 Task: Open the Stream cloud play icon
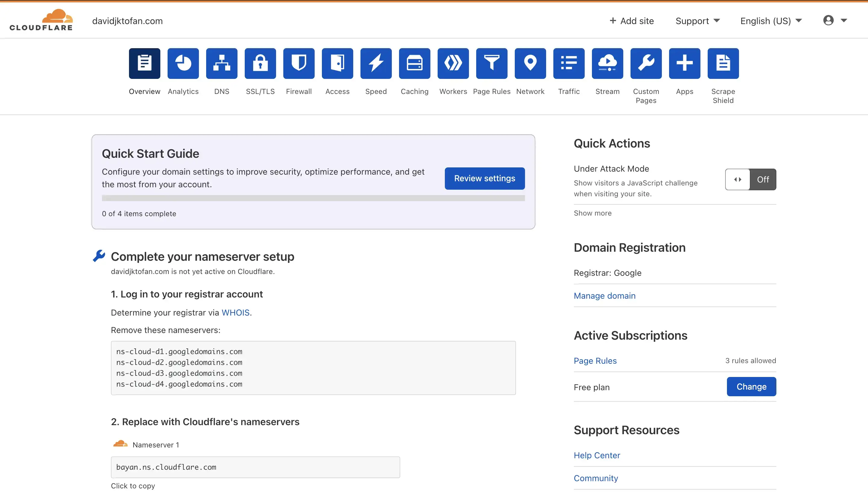point(607,64)
